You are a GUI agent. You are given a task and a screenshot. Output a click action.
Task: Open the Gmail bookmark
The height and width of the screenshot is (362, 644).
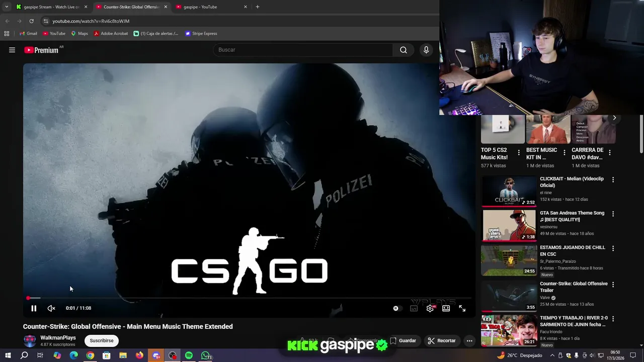(x=28, y=34)
